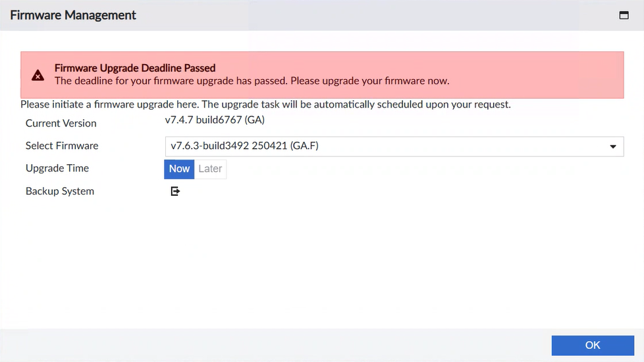The width and height of the screenshot is (644, 362).
Task: Click the 'Please initiate a firmware upgrade' instruction
Action: pos(265,104)
